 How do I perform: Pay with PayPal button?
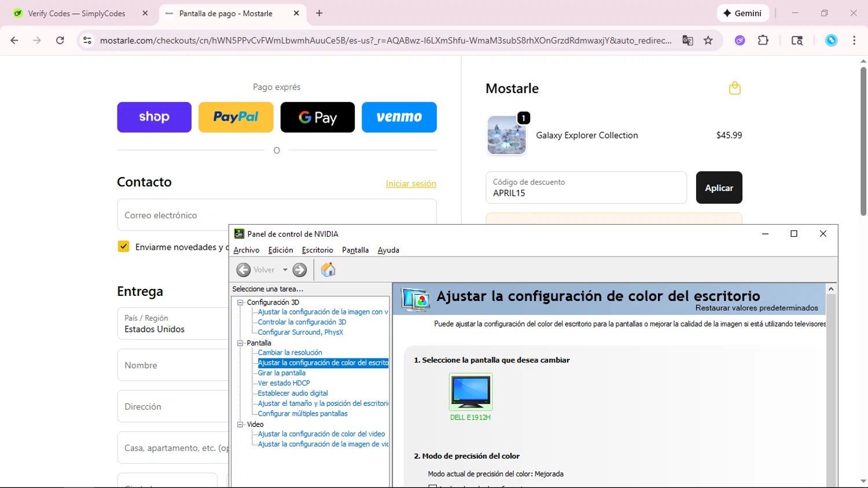[x=236, y=117]
